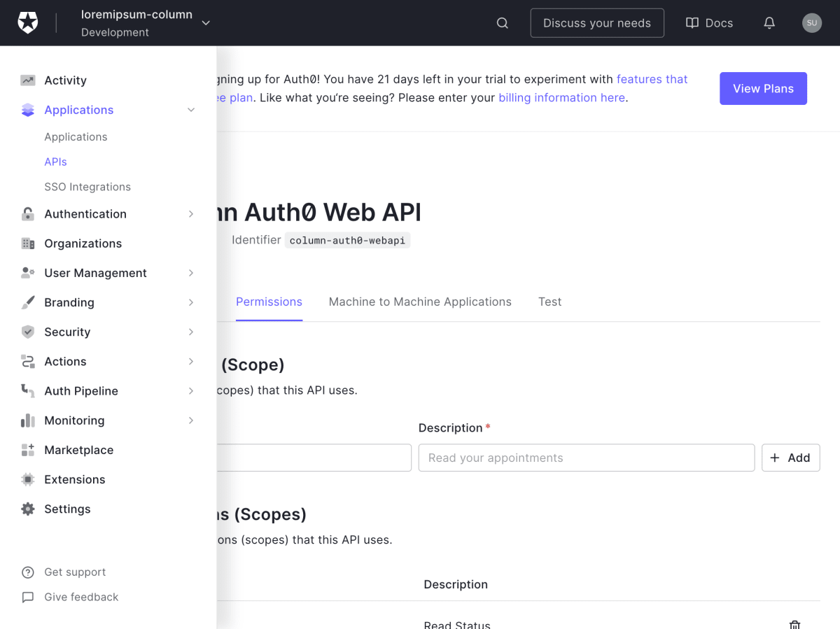Click the Give feedback chat icon
The height and width of the screenshot is (629, 840).
tap(28, 598)
